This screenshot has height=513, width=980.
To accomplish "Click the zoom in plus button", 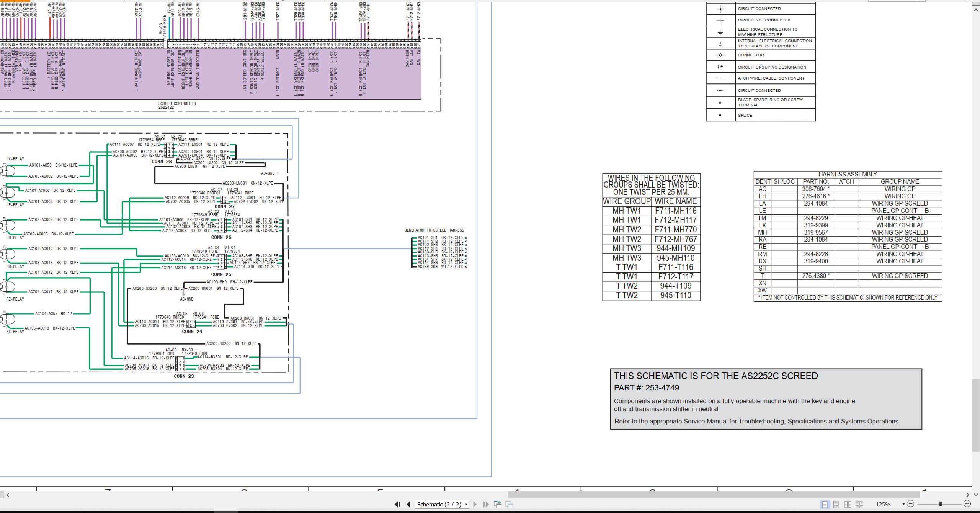I will (x=967, y=504).
